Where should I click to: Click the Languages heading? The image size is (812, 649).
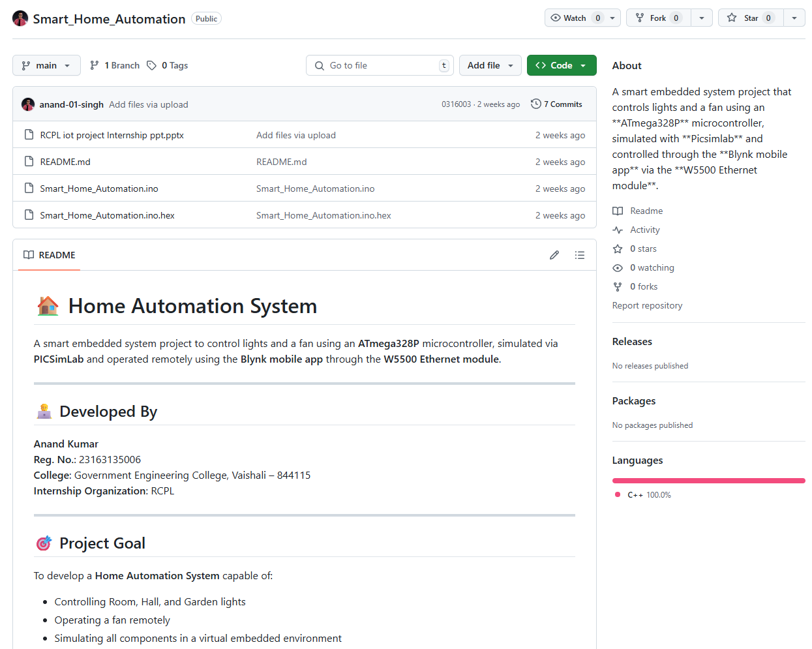tap(638, 460)
